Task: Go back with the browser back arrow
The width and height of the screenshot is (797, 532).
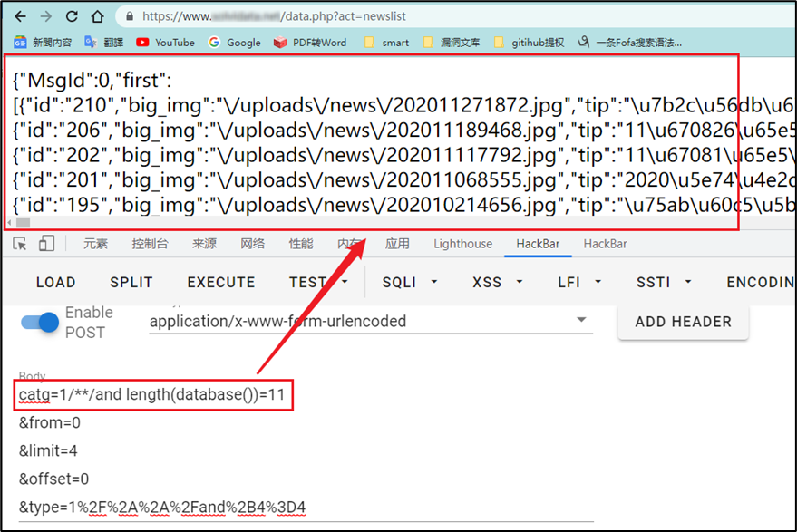Action: (20, 16)
